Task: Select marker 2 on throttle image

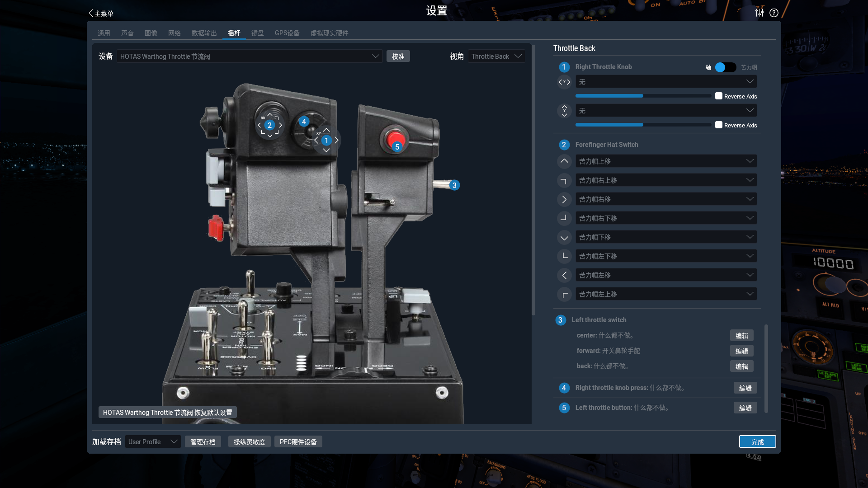Action: tap(269, 125)
